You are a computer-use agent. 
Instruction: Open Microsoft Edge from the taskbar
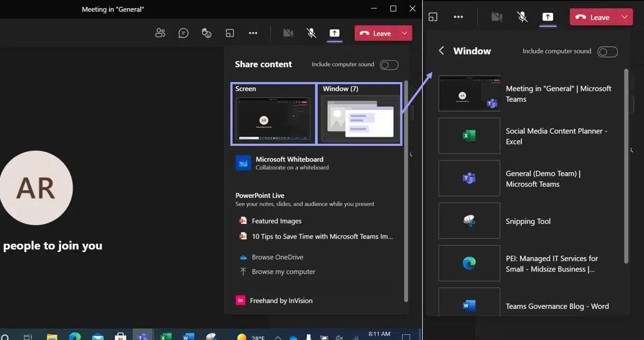pos(74,337)
